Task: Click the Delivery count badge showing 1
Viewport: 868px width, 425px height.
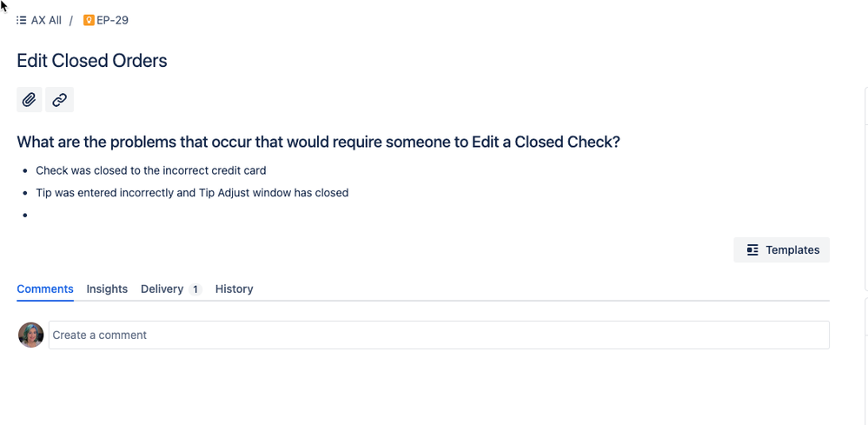Action: click(x=195, y=289)
